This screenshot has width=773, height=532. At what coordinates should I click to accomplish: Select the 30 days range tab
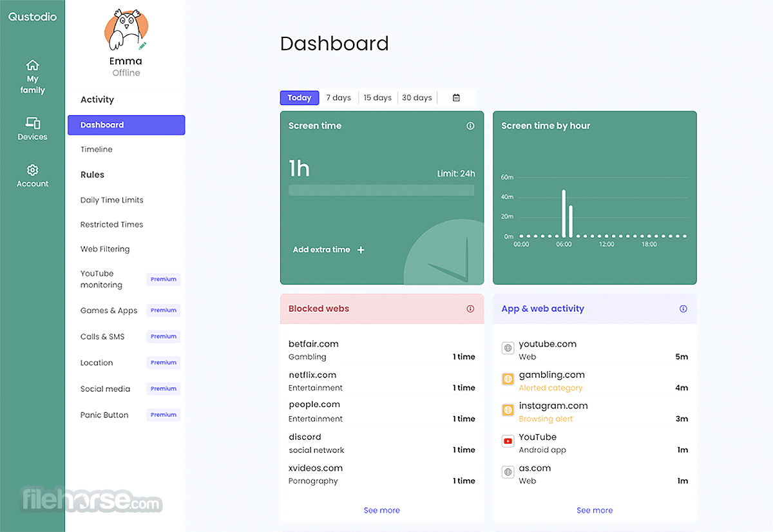417,98
